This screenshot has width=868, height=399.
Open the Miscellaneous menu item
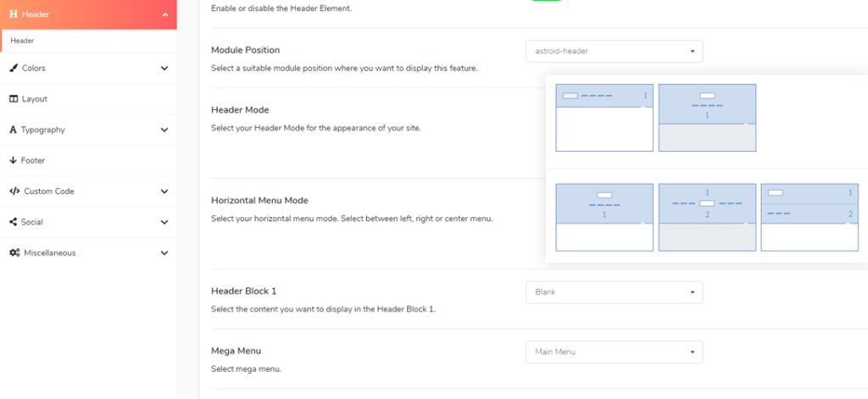88,253
